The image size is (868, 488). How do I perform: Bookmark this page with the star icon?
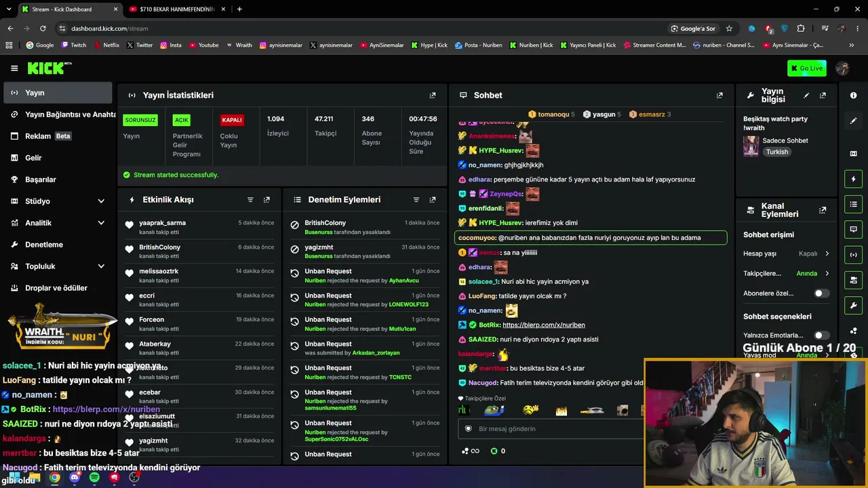[729, 28]
